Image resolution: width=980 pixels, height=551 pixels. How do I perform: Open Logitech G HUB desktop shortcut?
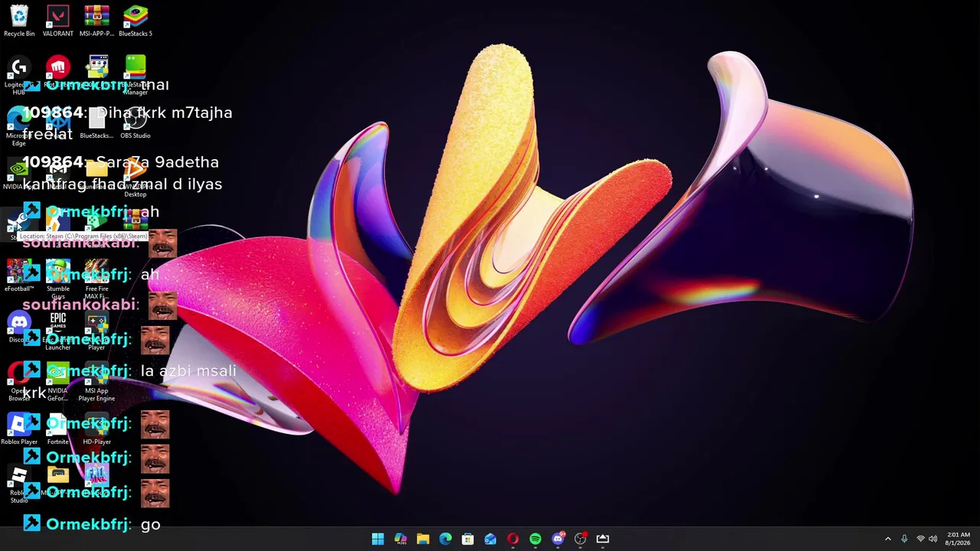point(19,75)
